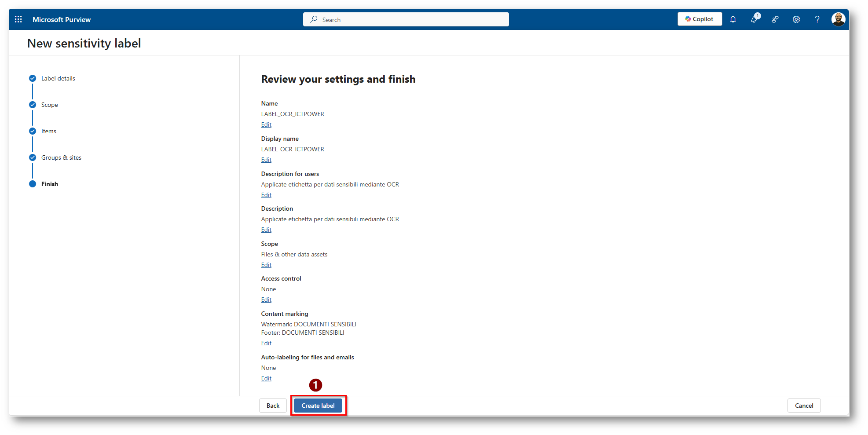Click the Label details step checkmark icon
This screenshot has height=435, width=868.
33,78
